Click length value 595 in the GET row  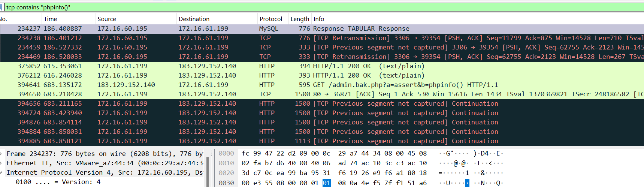(305, 85)
